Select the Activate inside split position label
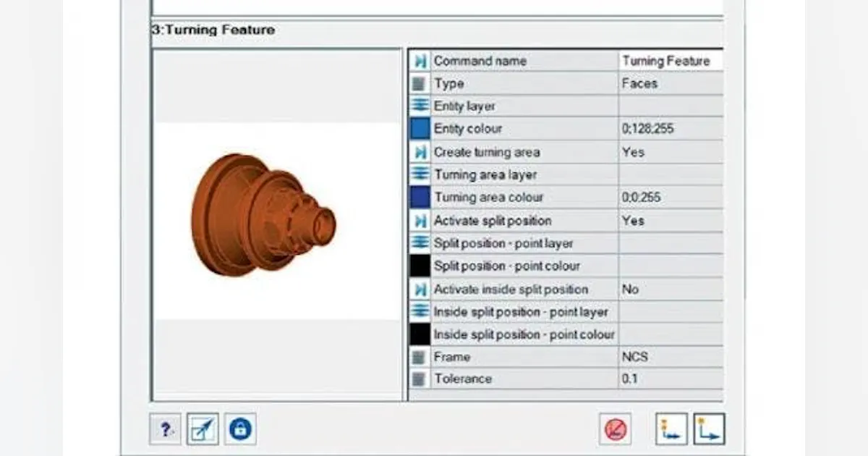Screen dimensions: 868x456 511,289
